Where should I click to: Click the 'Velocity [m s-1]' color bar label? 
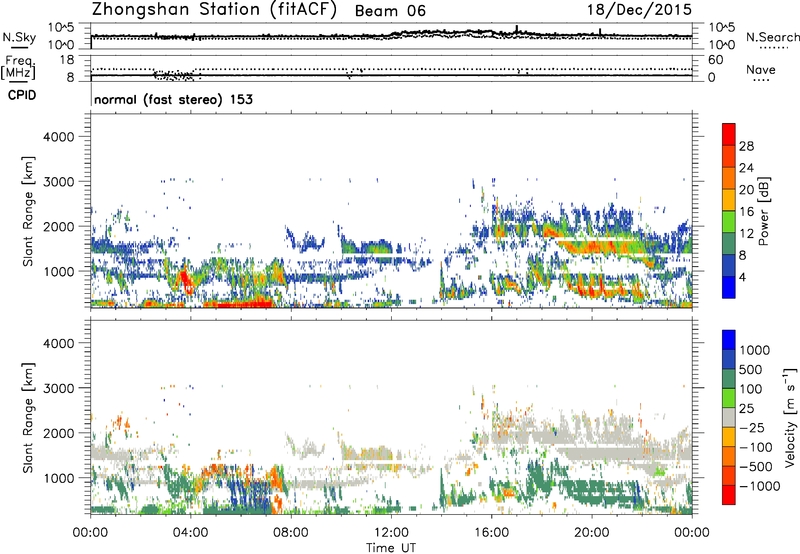click(790, 417)
